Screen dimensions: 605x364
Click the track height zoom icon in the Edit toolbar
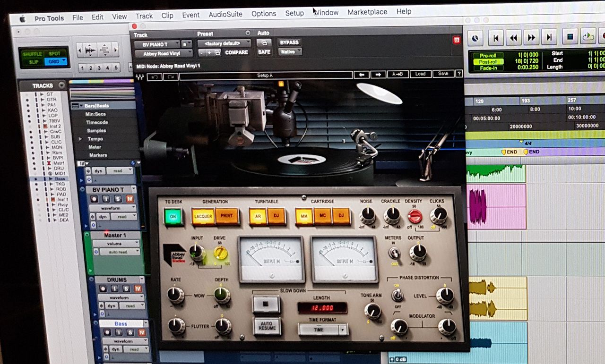(x=104, y=50)
